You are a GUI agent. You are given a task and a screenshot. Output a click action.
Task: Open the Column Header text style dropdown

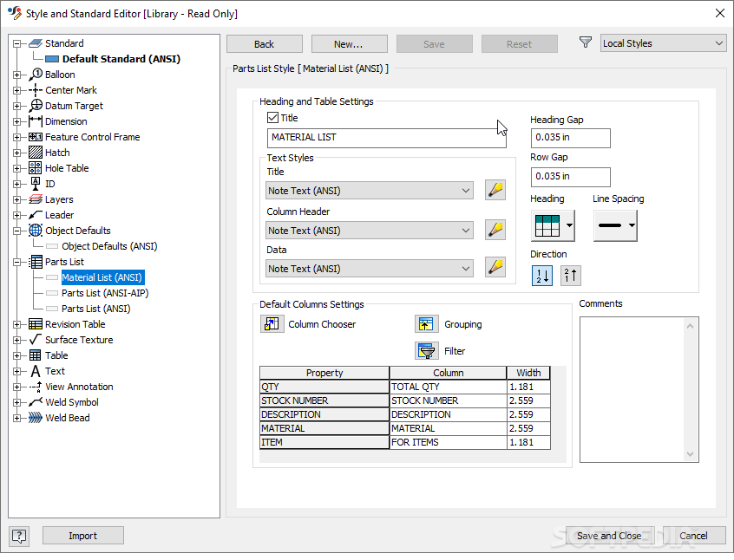(x=370, y=231)
